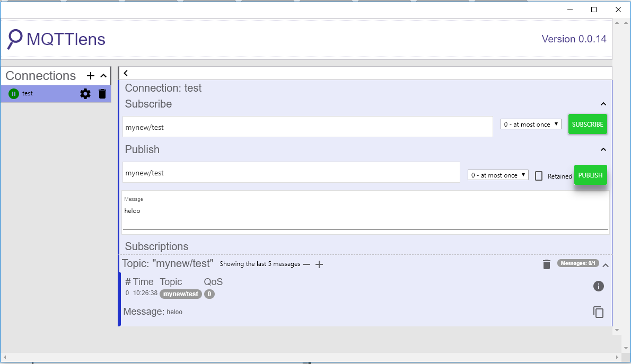
Task: Increase number of shown messages
Action: click(319, 264)
